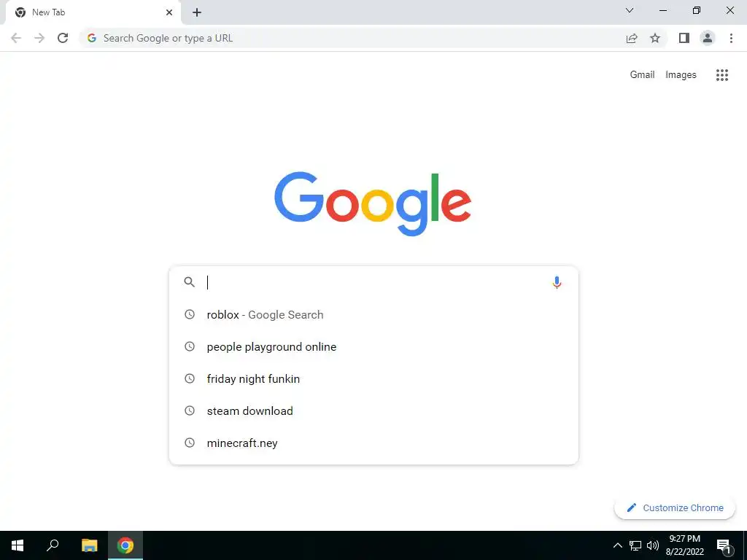Open Chrome's three-dot menu
This screenshot has width=747, height=560.
(x=731, y=38)
